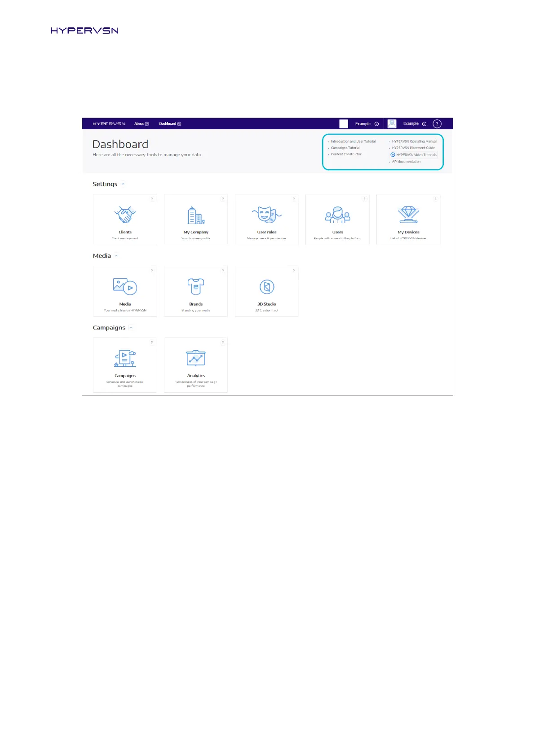Open HYPERVSN Video Tutorials link
The image size is (535, 756).
[x=414, y=155]
